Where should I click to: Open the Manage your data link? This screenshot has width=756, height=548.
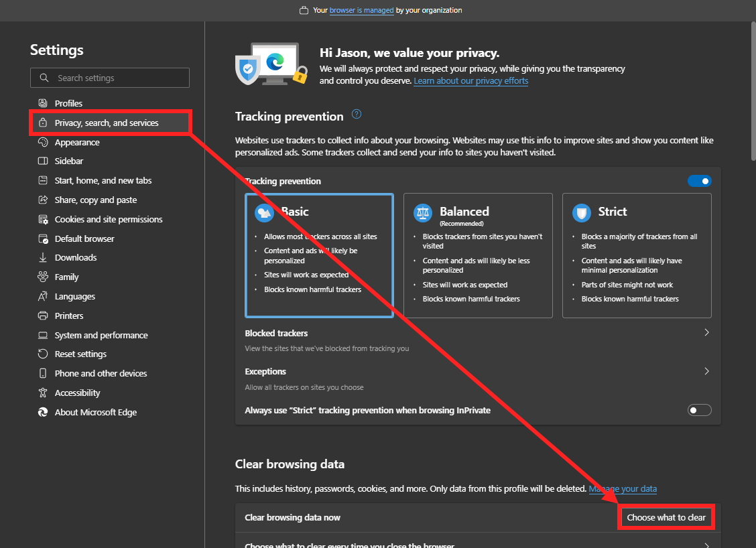pos(623,488)
